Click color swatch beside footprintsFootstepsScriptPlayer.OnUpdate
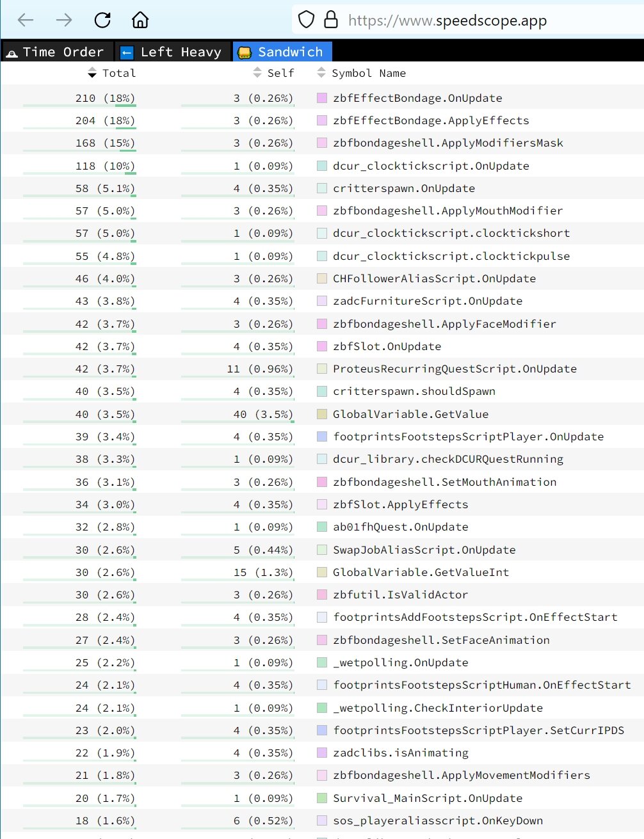The width and height of the screenshot is (644, 839). click(322, 436)
